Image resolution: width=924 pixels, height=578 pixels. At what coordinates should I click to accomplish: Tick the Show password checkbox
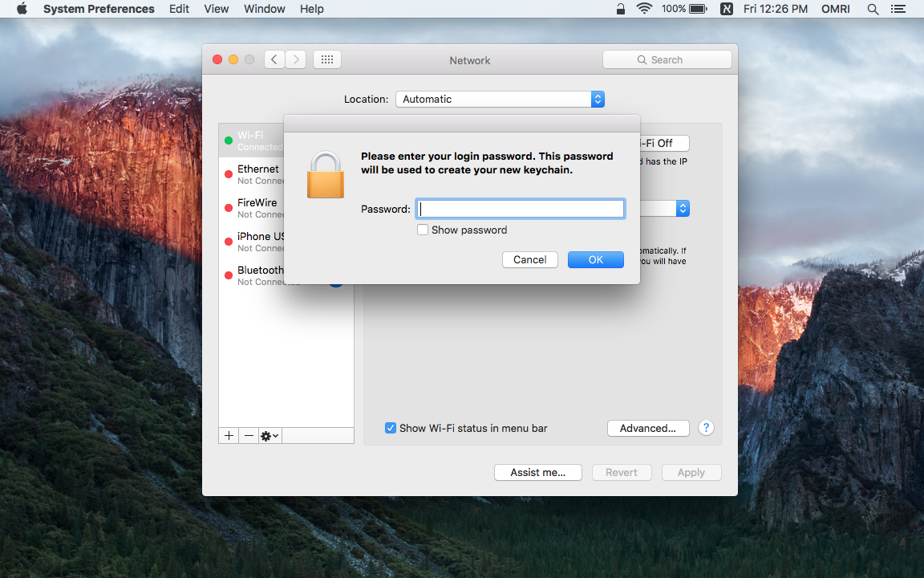(423, 230)
